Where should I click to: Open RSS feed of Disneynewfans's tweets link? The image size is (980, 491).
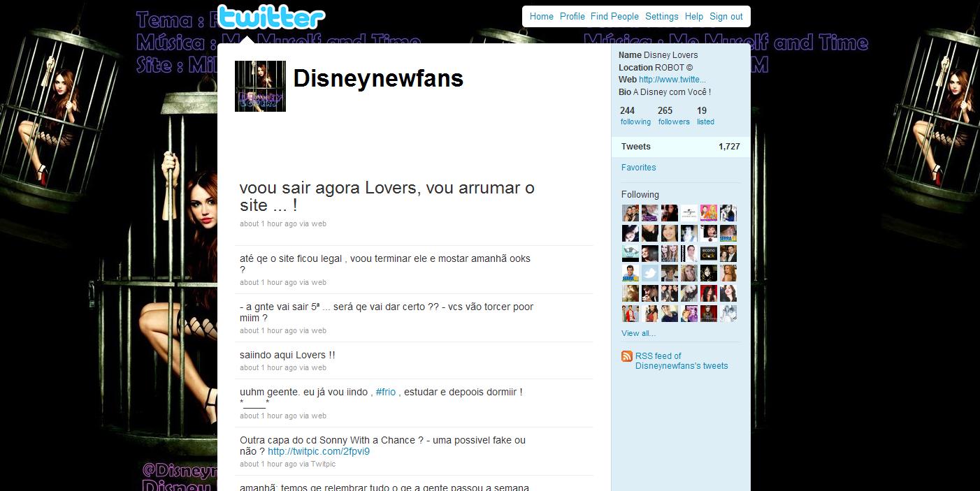[x=682, y=361]
